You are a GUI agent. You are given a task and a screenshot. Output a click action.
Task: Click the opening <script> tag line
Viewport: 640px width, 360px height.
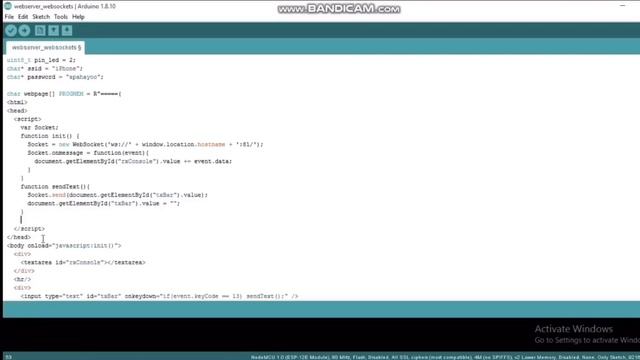pos(28,119)
